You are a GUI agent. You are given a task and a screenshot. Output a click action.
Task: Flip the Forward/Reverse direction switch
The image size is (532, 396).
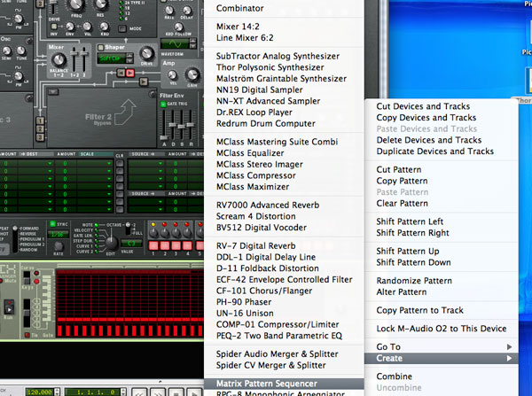[x=15, y=239]
